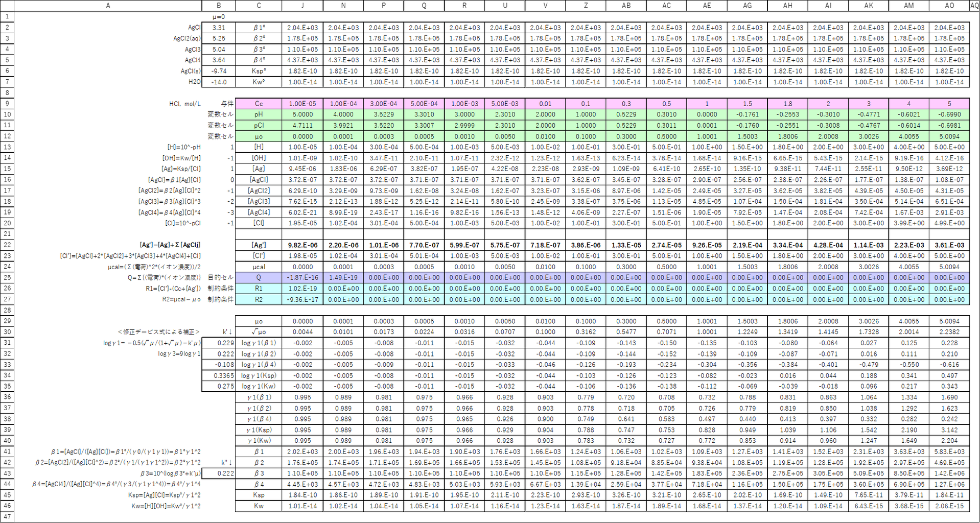Select the bold 9.82.E-06 cell

coord(302,245)
